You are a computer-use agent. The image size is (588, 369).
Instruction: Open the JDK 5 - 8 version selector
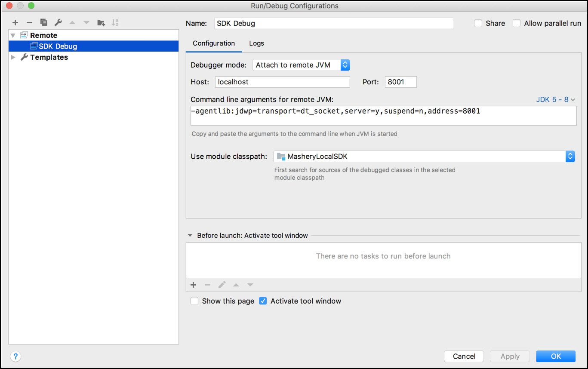(555, 99)
